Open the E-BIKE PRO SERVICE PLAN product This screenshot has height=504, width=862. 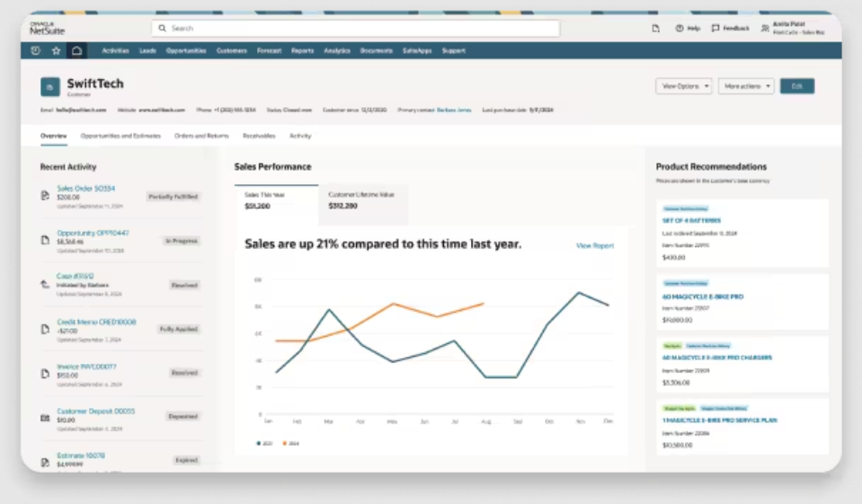(720, 420)
